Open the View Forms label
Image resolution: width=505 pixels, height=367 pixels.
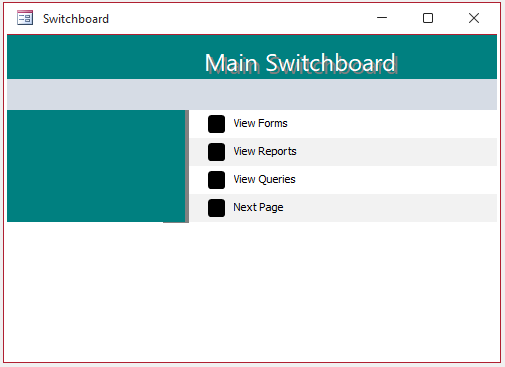(260, 123)
